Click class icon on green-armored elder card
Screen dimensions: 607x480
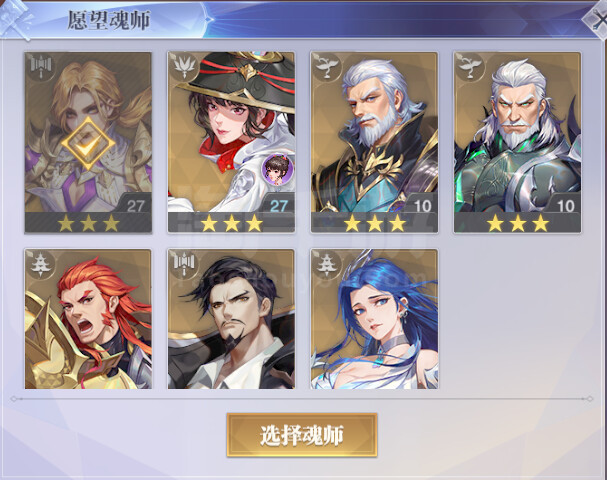[x=470, y=68]
